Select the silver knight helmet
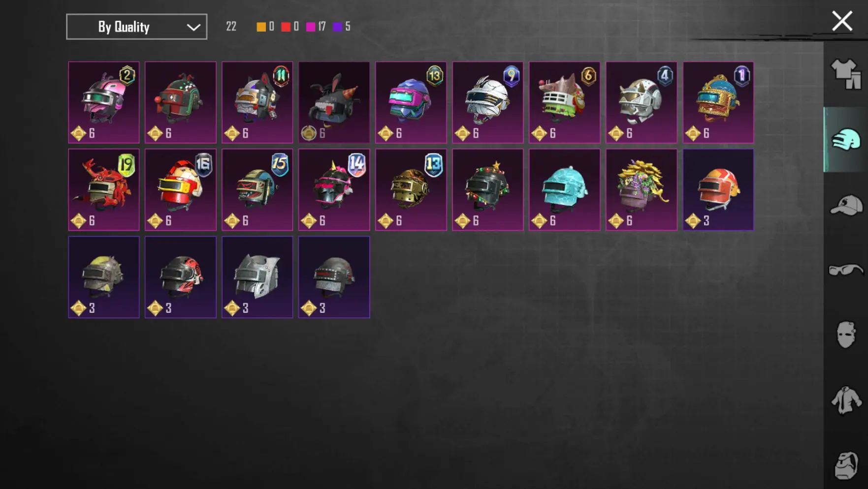 257,277
